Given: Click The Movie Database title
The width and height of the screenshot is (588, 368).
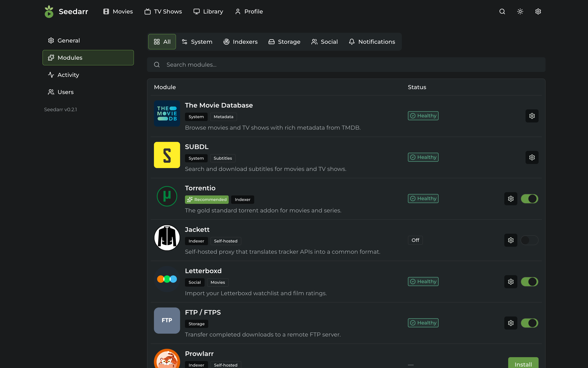Looking at the screenshot, I should 219,105.
